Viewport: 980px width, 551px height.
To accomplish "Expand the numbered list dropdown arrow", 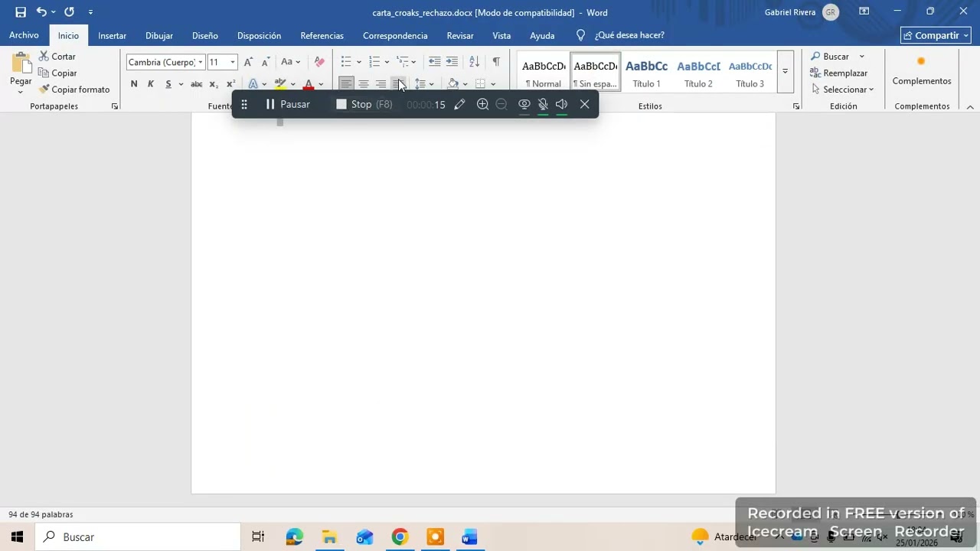I will (387, 62).
